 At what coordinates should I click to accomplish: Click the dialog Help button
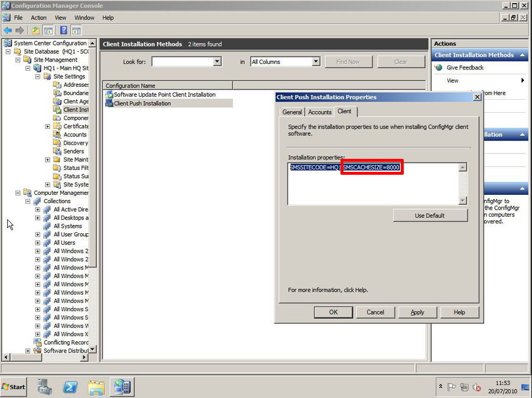459,312
